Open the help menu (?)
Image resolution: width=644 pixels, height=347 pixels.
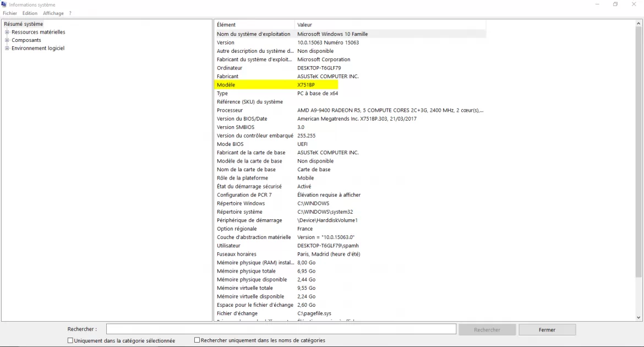click(x=70, y=13)
